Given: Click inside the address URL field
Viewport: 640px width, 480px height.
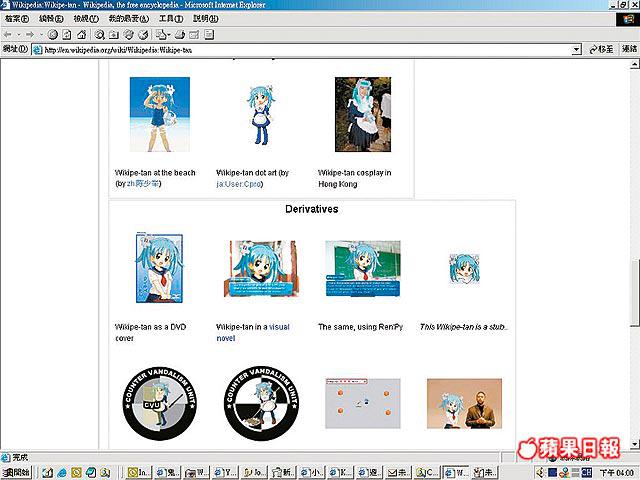Looking at the screenshot, I should tap(300, 49).
